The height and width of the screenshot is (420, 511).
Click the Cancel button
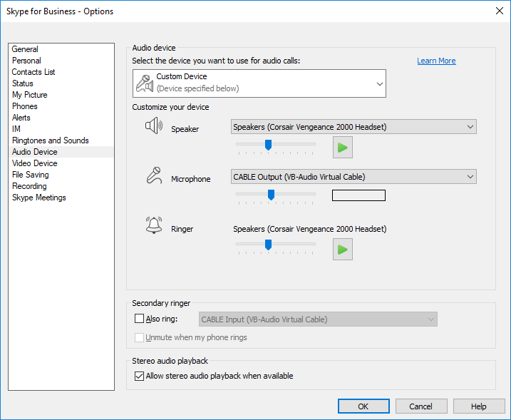pos(421,406)
